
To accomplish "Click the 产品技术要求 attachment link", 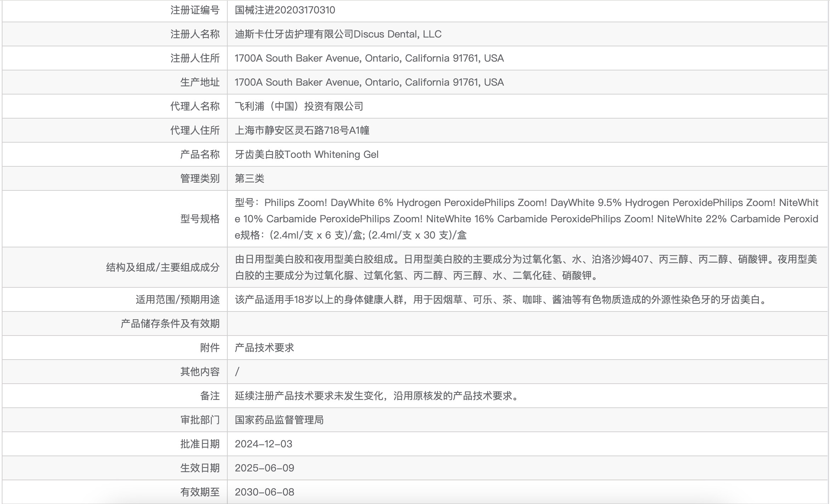I will [264, 348].
